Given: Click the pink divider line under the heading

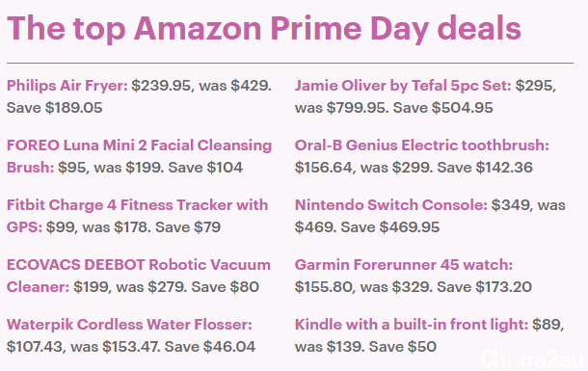Looking at the screenshot, I should [290, 63].
